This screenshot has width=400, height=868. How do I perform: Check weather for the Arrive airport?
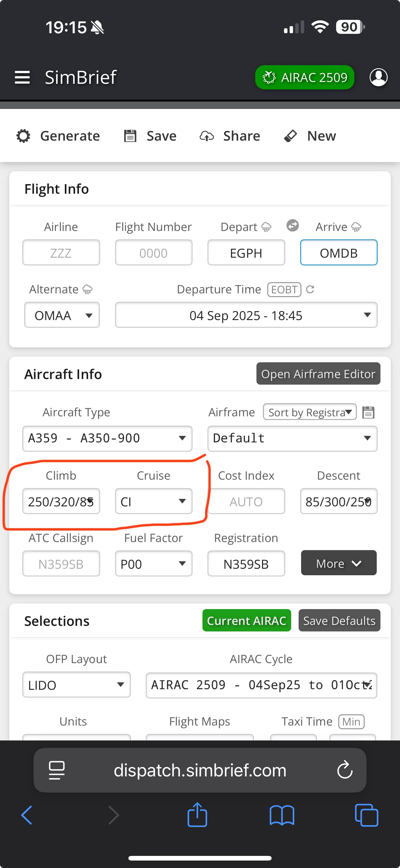click(x=356, y=227)
